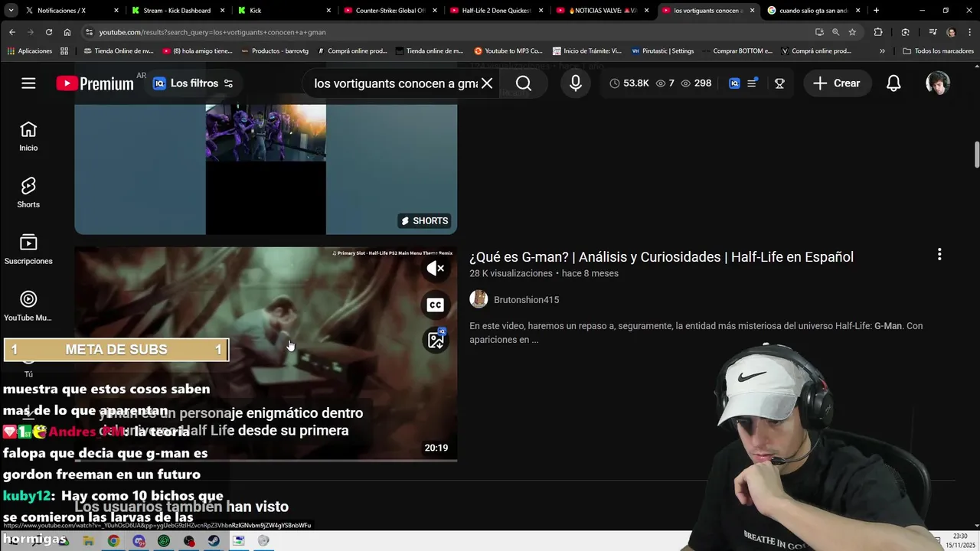Open the three-dot menu for G-man video
This screenshot has height=551, width=980.
coord(939,255)
